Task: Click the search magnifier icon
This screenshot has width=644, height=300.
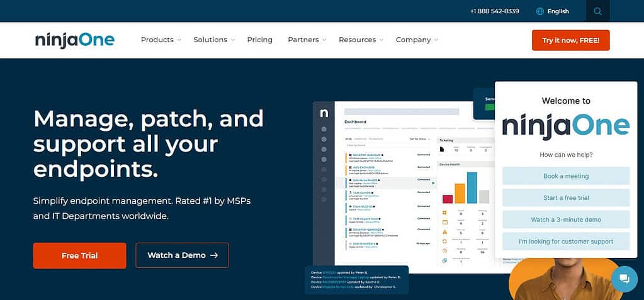Action: (x=597, y=11)
